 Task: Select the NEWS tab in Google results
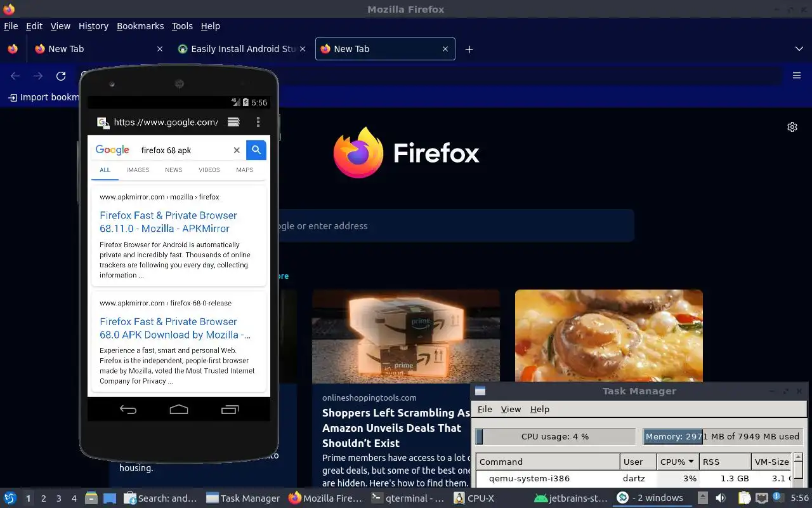tap(173, 170)
